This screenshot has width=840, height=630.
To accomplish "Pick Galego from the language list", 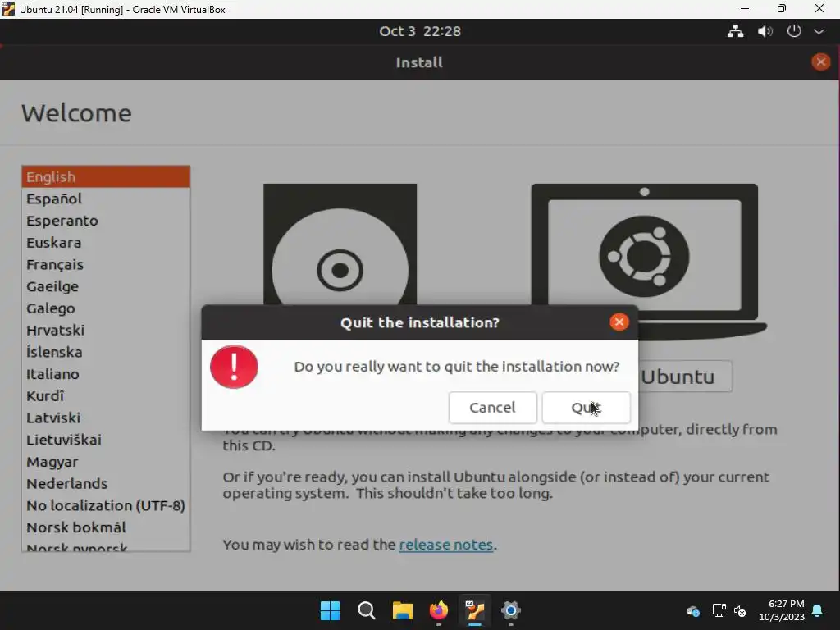I will [x=106, y=308].
